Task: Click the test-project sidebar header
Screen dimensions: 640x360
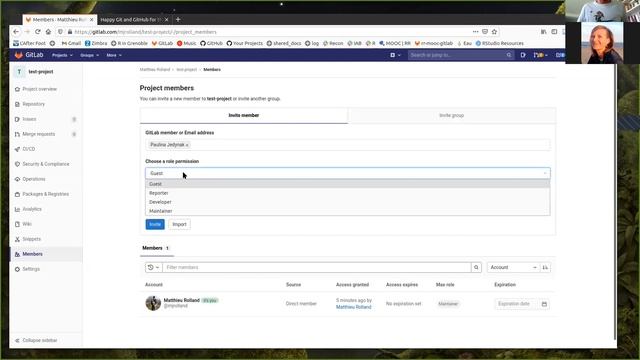Action: tap(35, 72)
